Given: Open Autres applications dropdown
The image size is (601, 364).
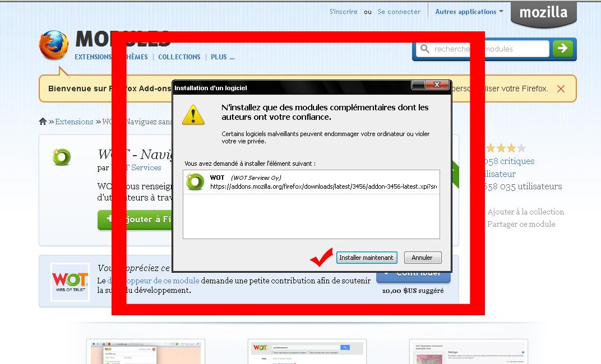Looking at the screenshot, I should pyautogui.click(x=469, y=12).
